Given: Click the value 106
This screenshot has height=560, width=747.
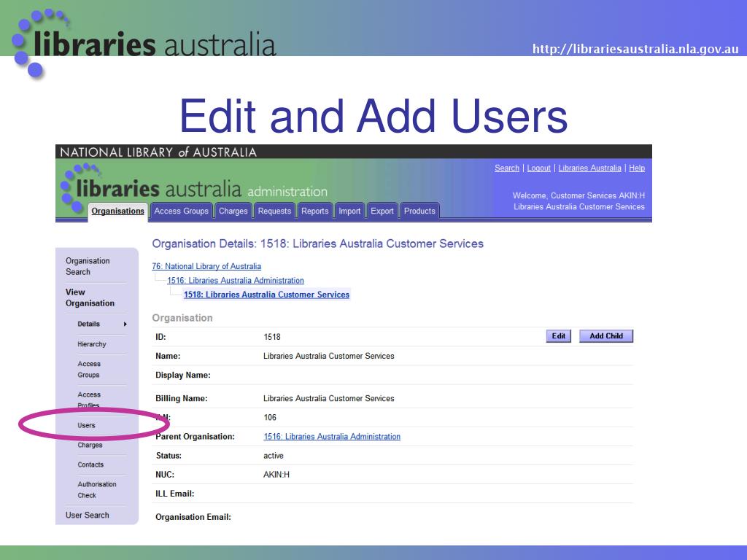Looking at the screenshot, I should (270, 418).
